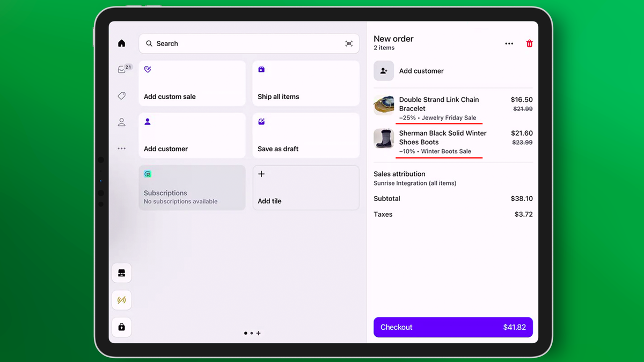Viewport: 644px width, 362px height.
Task: Tap the Add tile button
Action: [x=305, y=188]
